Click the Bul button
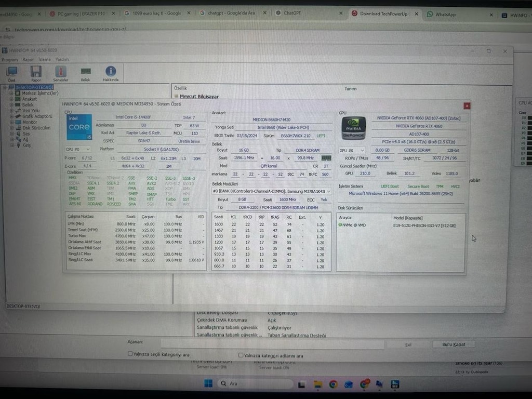 (x=408, y=344)
